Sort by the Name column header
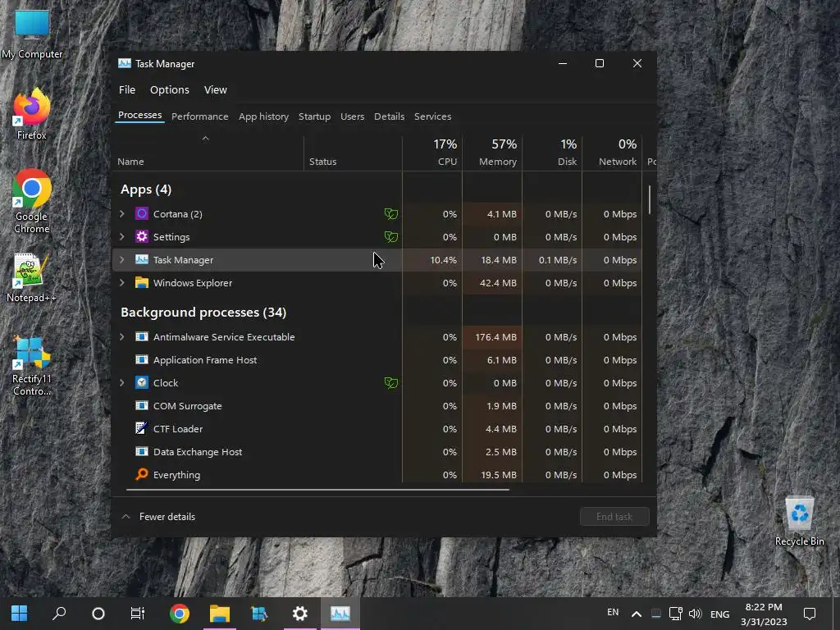This screenshot has height=630, width=840. pos(208,153)
